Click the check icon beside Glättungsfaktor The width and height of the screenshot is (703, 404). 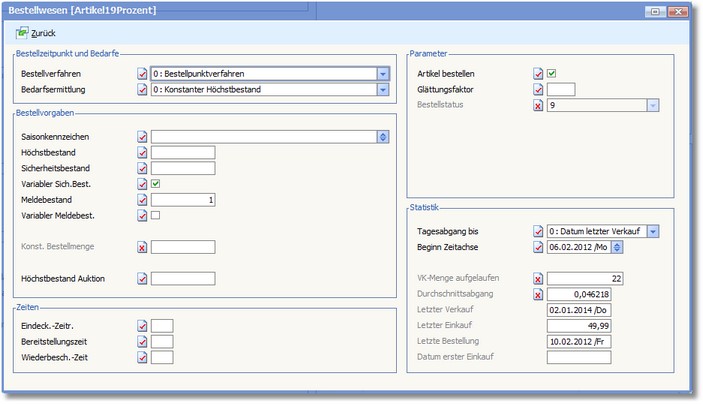pos(539,90)
